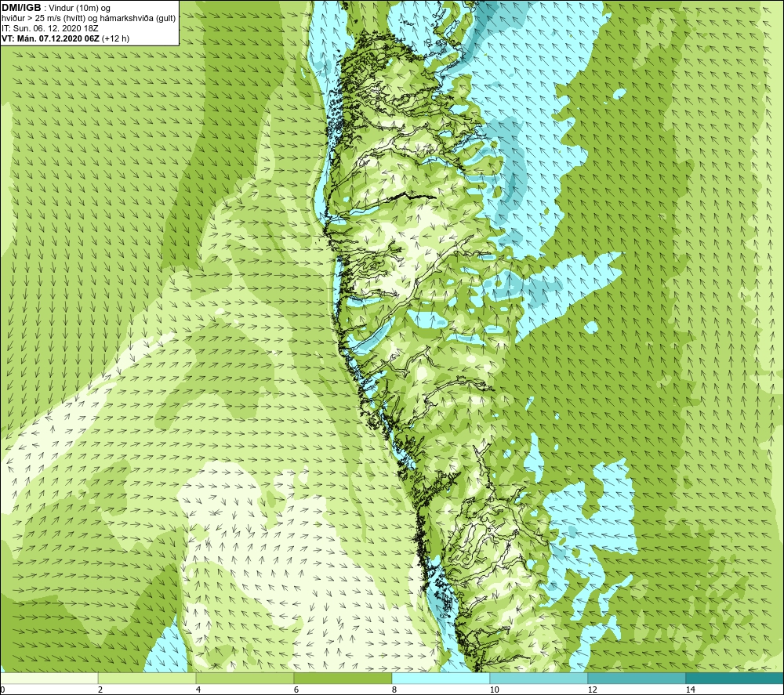Click the '(+12 h)' forecast offset text

click(115, 38)
